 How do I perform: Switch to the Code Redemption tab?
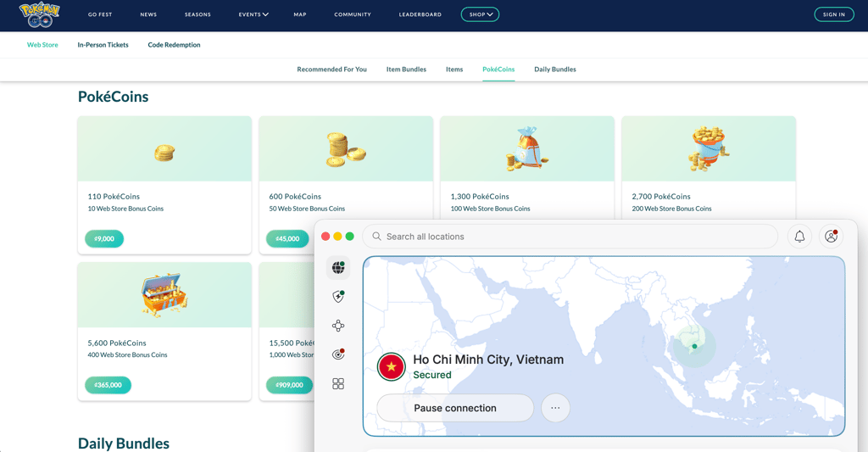point(174,45)
